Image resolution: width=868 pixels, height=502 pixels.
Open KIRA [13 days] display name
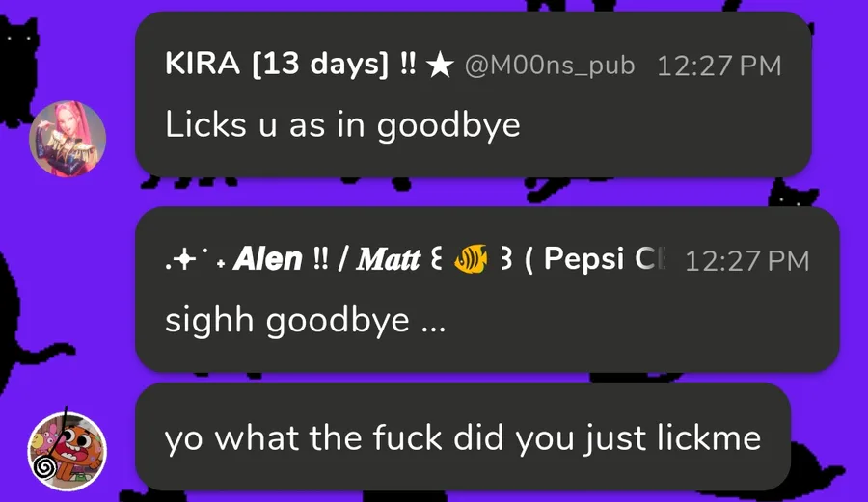[x=277, y=65]
